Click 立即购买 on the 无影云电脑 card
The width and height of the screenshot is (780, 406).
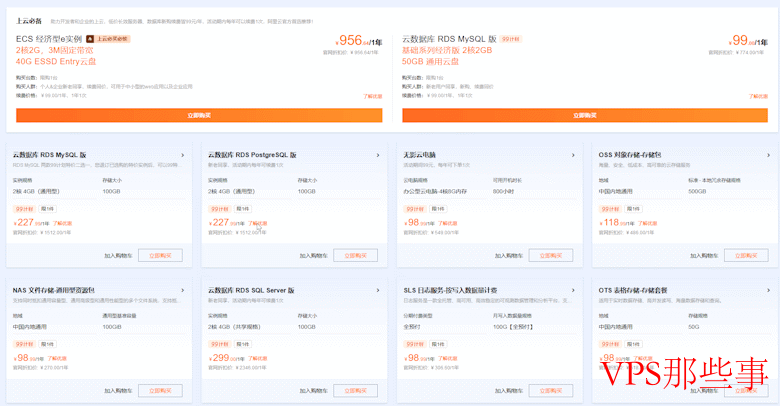(551, 256)
